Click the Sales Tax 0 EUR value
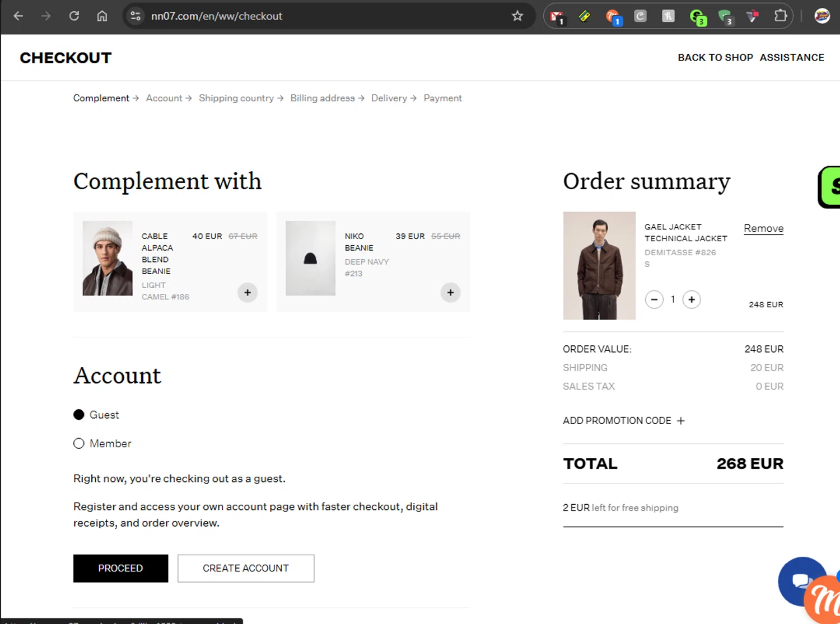 pyautogui.click(x=769, y=386)
